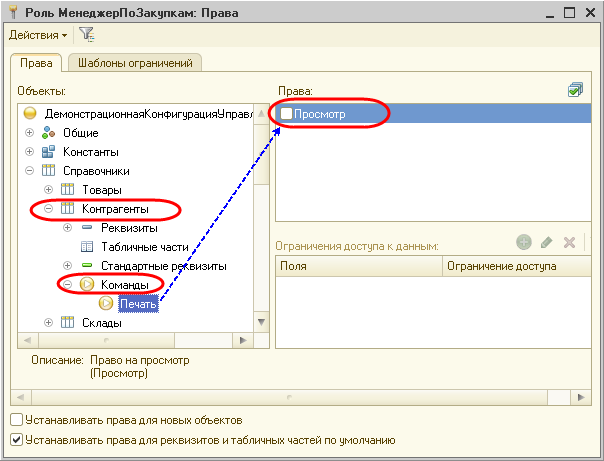The height and width of the screenshot is (461, 604).
Task: Click the check-all icon above rights list
Action: pyautogui.click(x=574, y=91)
